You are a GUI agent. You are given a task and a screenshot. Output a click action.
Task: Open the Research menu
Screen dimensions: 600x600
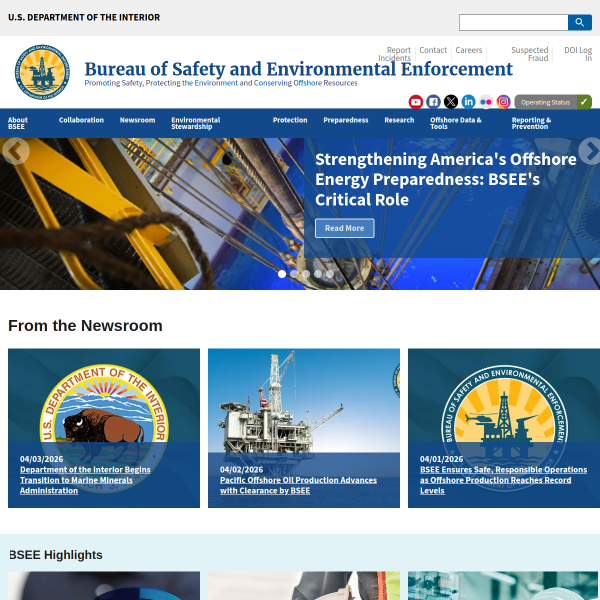click(399, 120)
